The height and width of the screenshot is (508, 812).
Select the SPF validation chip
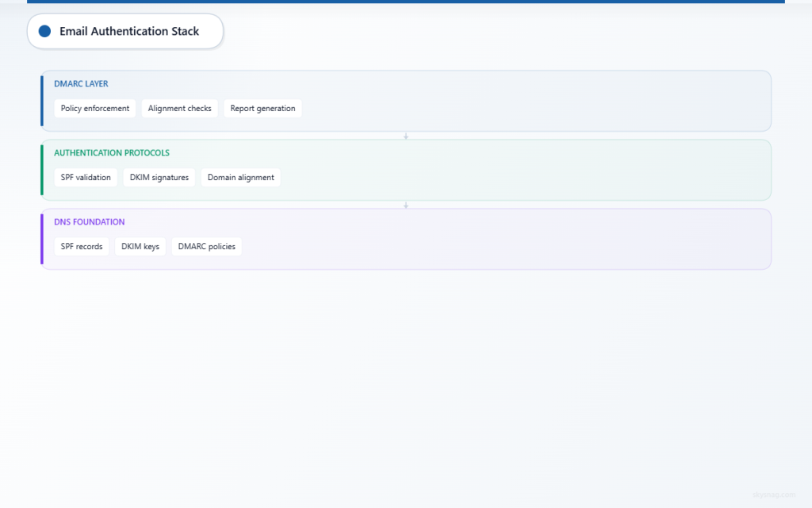click(86, 177)
